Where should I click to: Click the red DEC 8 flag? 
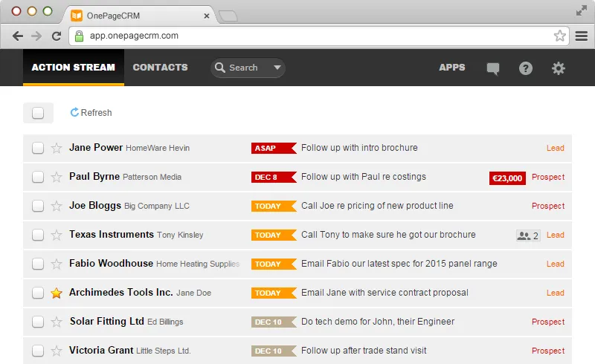click(274, 178)
